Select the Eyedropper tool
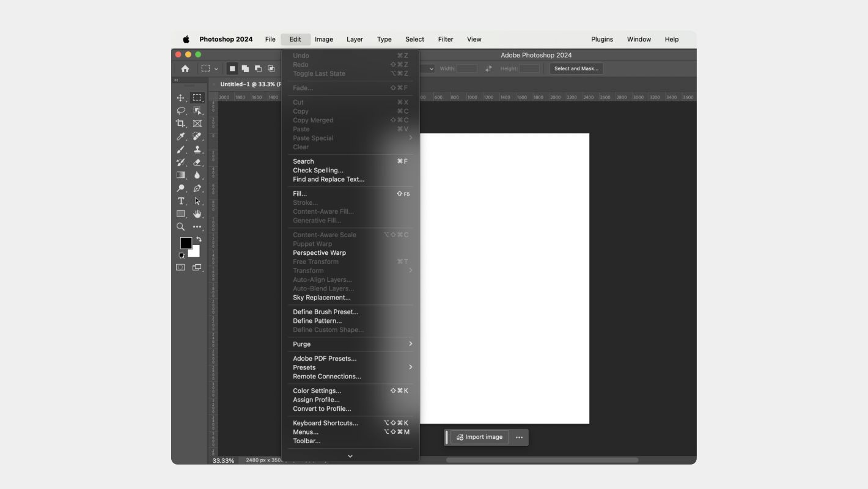The height and width of the screenshot is (489, 868). [x=180, y=136]
